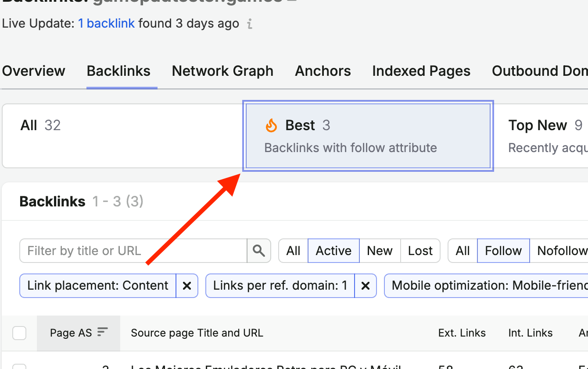Click the Page AS sort icon

tap(102, 332)
